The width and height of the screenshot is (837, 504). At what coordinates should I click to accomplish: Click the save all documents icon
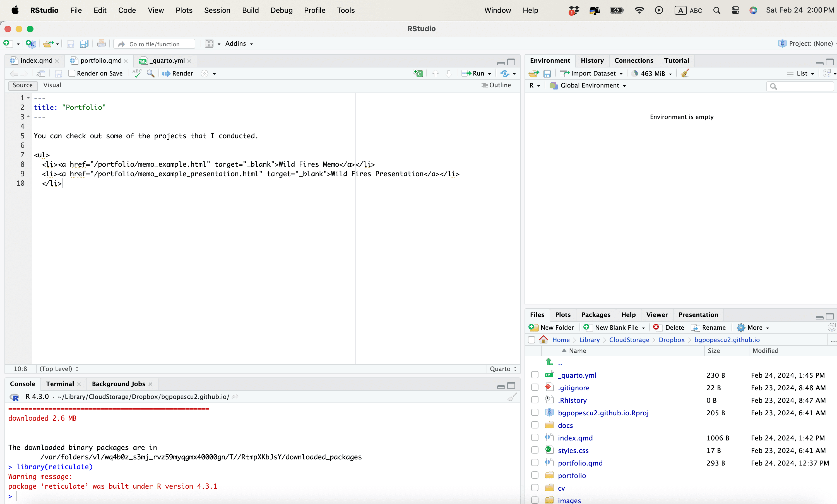(84, 44)
